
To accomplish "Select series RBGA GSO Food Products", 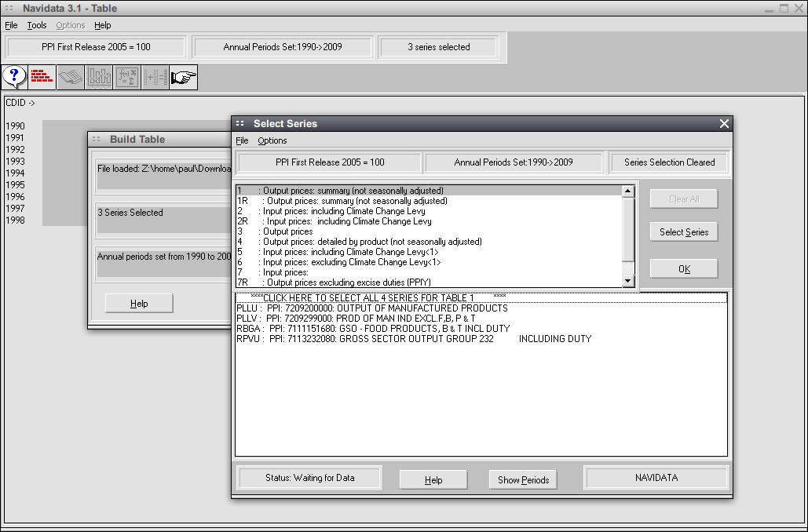I will pyautogui.click(x=481, y=329).
